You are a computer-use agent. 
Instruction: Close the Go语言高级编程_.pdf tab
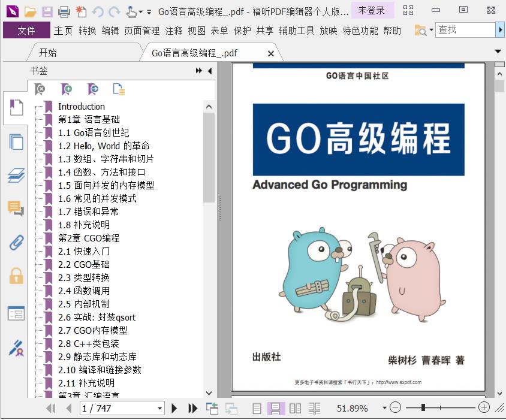tap(271, 53)
